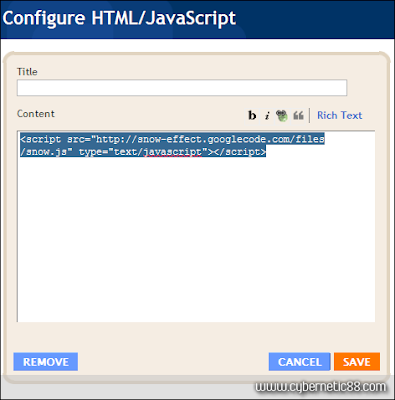The width and height of the screenshot is (395, 400).
Task: Click the REMOVE button
Action: click(46, 362)
